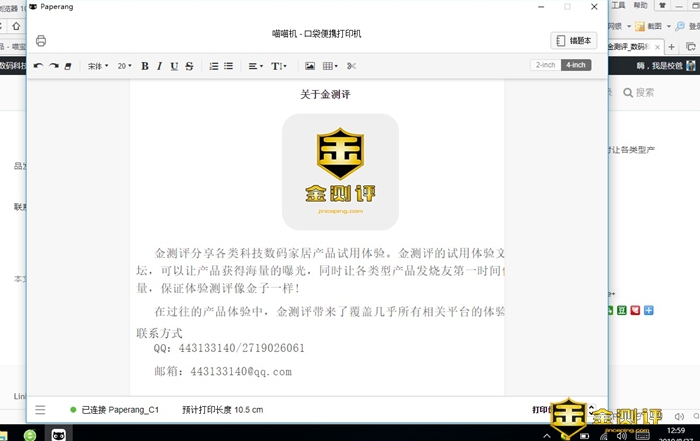Apply numbered list formatting
700x441 pixels.
pyautogui.click(x=213, y=66)
